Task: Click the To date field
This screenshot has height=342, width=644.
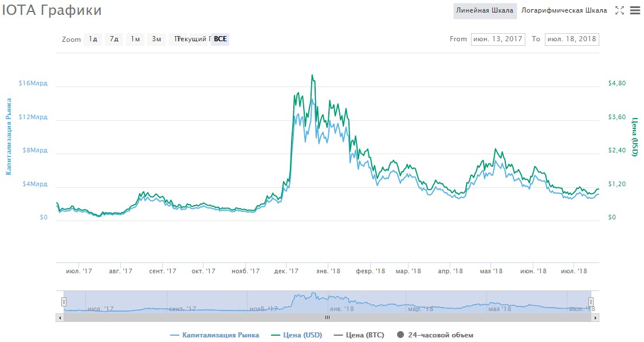Action: [x=571, y=39]
